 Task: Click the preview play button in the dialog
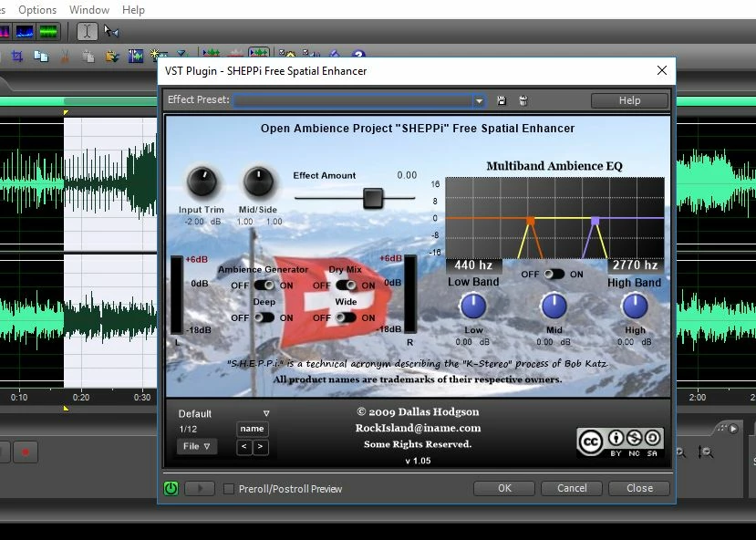pyautogui.click(x=200, y=488)
